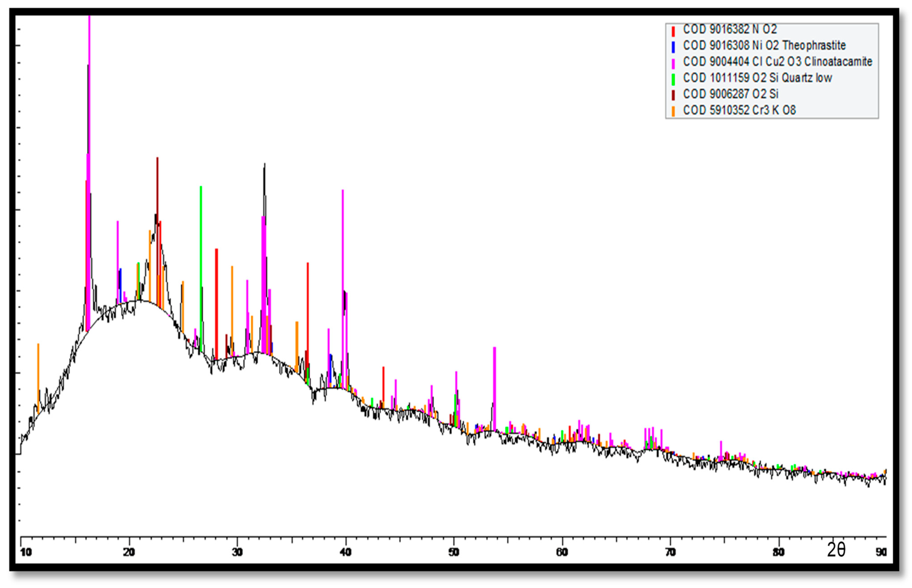Select the Ni O2 Theophrastite legend label

764,46
